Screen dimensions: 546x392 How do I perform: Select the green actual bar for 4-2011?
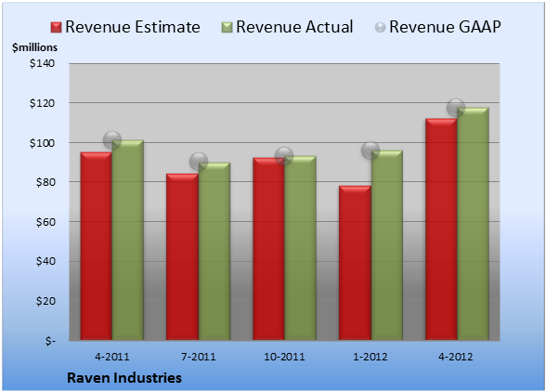point(128,240)
